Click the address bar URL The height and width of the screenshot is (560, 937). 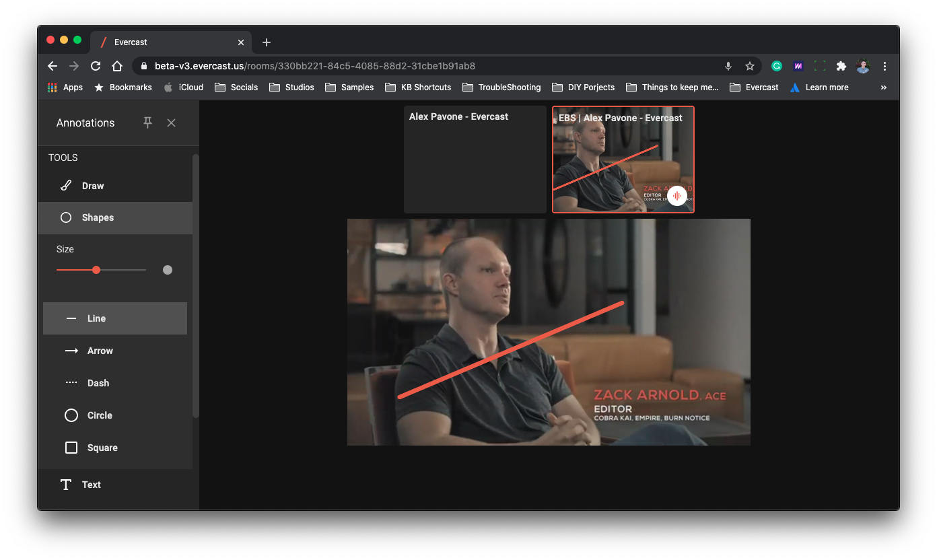pyautogui.click(x=315, y=66)
